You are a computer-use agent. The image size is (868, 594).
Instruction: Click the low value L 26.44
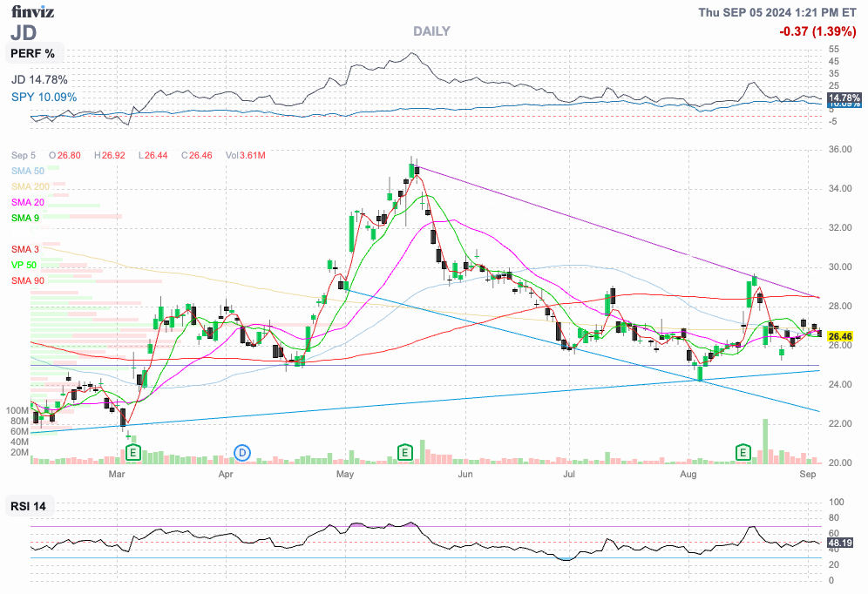pos(153,155)
